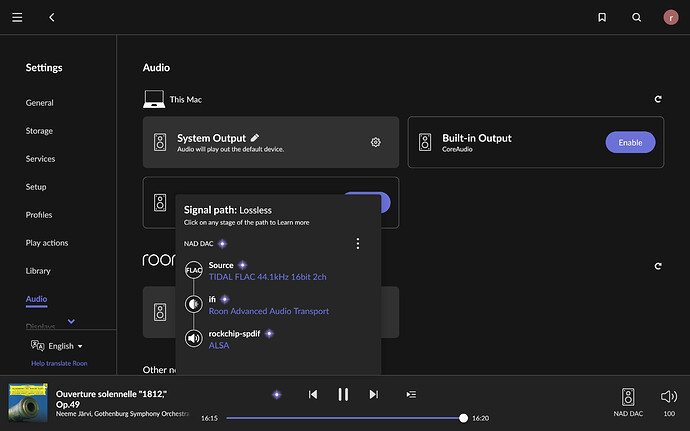Click the star beside NAD DAC
The width and height of the screenshot is (690, 431).
(223, 243)
